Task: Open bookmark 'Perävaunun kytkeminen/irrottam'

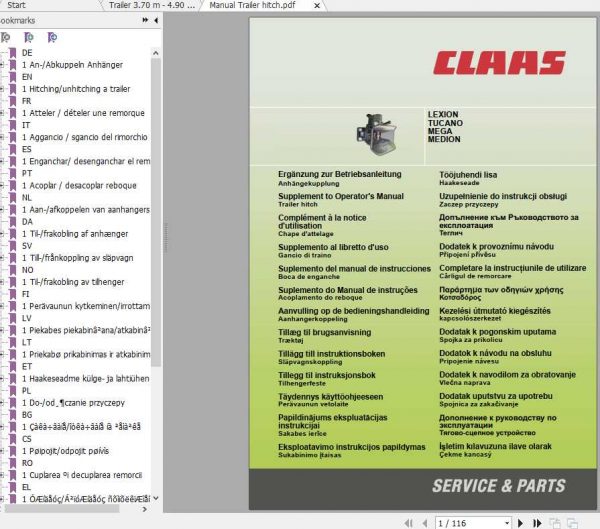Action: click(x=86, y=306)
